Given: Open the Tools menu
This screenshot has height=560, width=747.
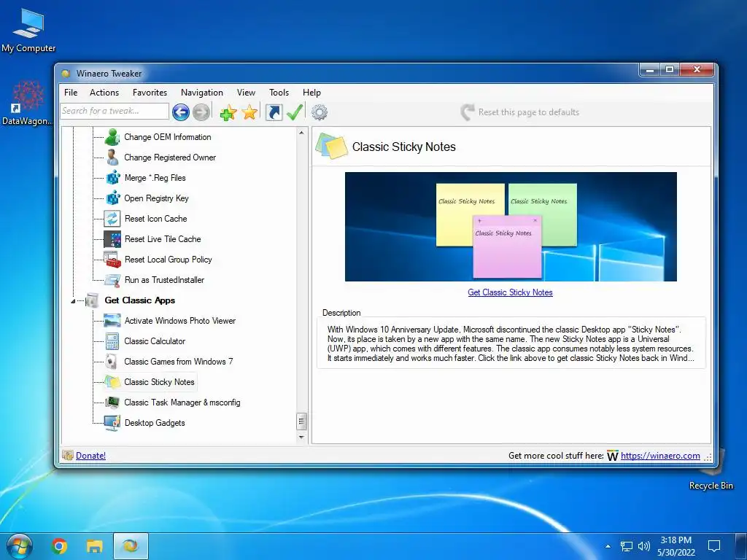Looking at the screenshot, I should click(279, 93).
